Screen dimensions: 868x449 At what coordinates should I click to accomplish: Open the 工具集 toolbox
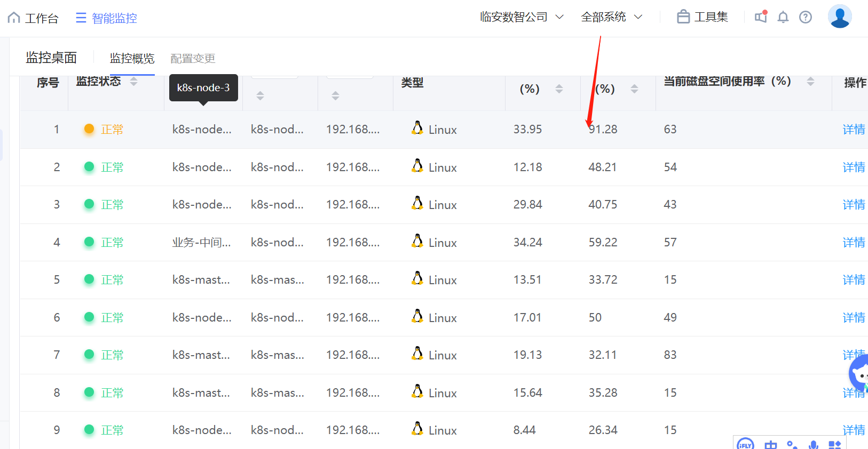coord(702,17)
